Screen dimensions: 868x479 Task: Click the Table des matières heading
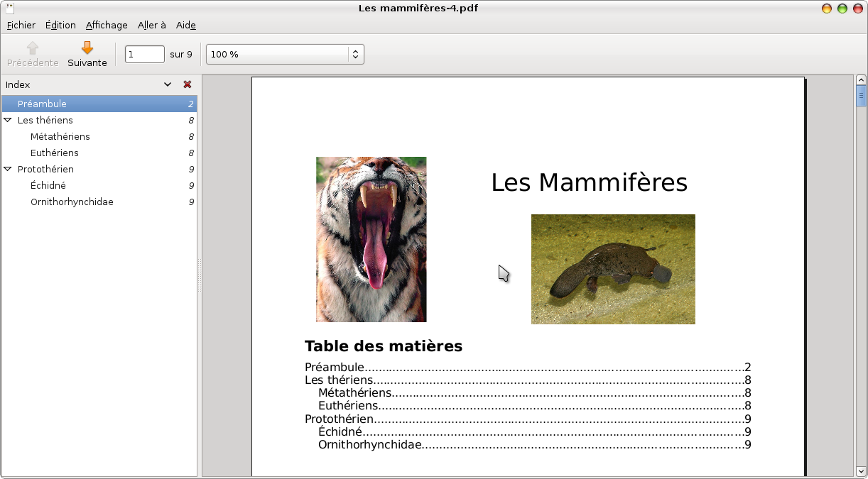[384, 346]
